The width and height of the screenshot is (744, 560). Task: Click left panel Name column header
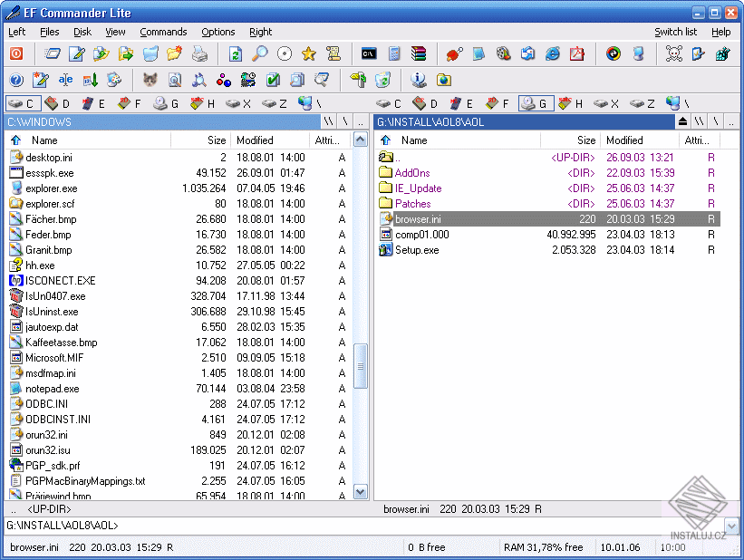[x=44, y=140]
